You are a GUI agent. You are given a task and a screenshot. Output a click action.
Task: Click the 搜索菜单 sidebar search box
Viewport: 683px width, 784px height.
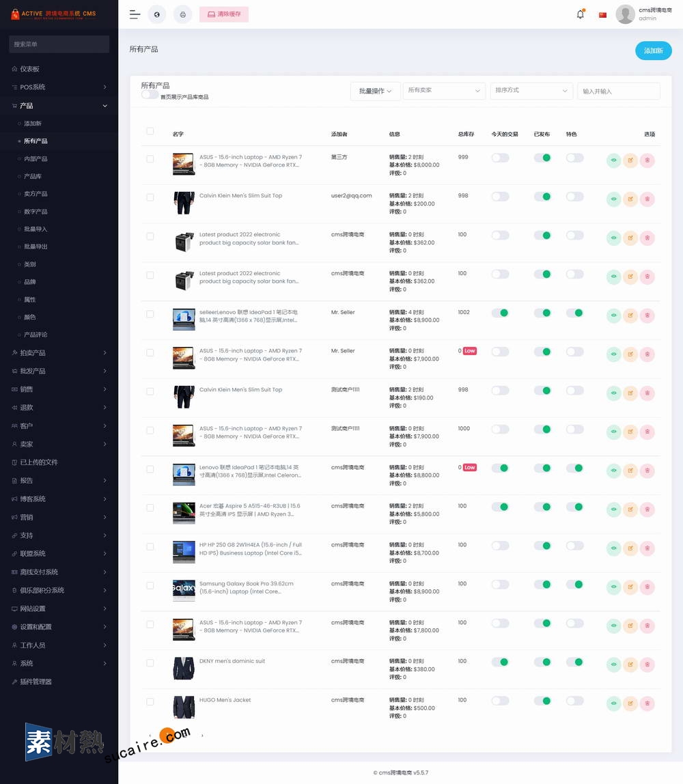point(59,44)
